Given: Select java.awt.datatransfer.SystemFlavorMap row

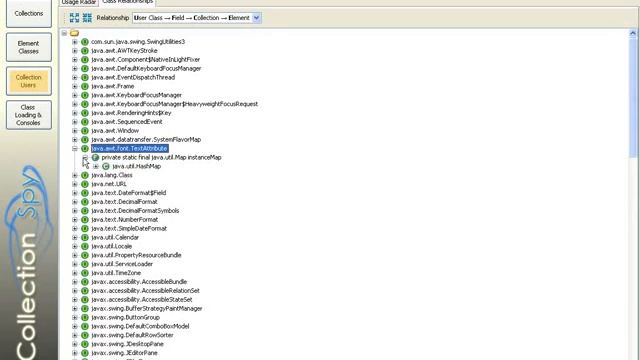Looking at the screenshot, I should click(x=146, y=140).
